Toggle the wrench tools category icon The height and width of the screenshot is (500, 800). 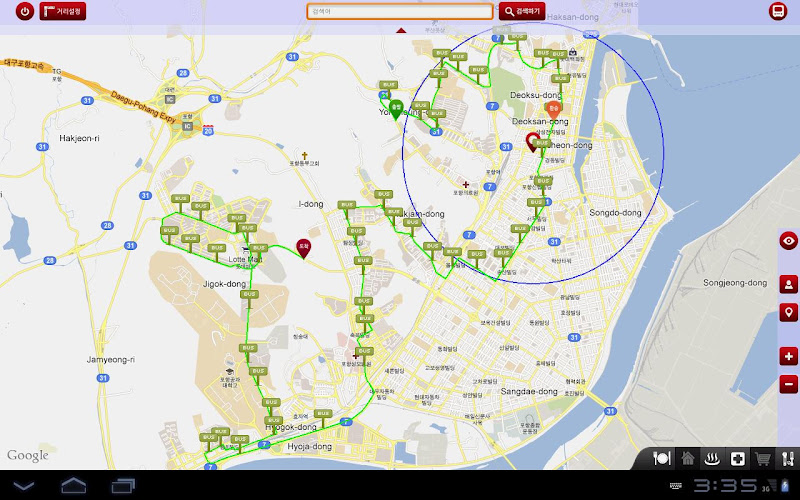[x=787, y=459]
